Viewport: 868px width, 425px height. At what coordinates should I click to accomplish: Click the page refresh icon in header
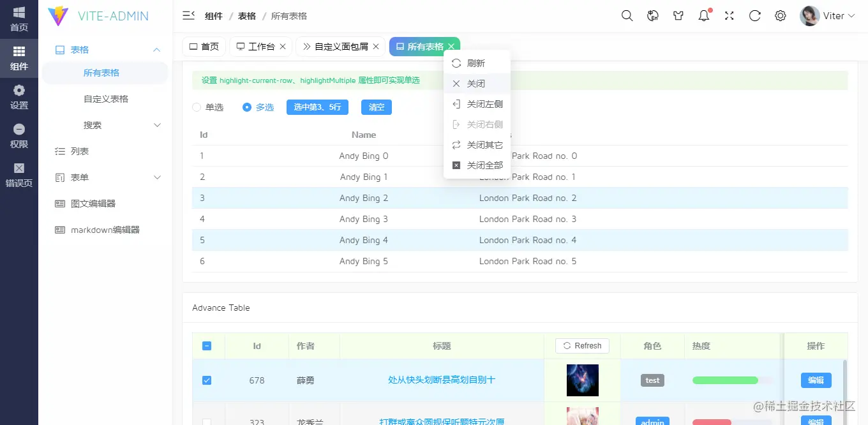(x=754, y=15)
